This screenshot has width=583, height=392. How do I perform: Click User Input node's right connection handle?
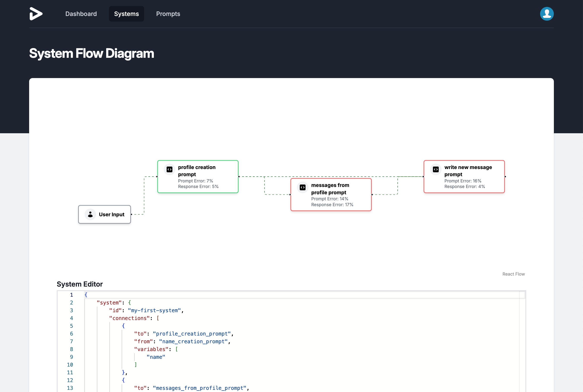tap(131, 215)
